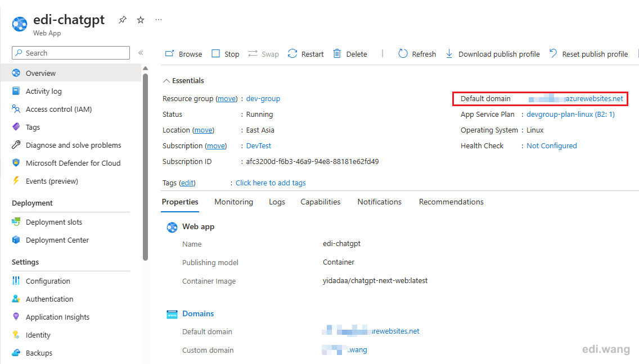639x364 pixels.
Task: Open the azurewebsites.net link under Domains
Action: pyautogui.click(x=371, y=331)
